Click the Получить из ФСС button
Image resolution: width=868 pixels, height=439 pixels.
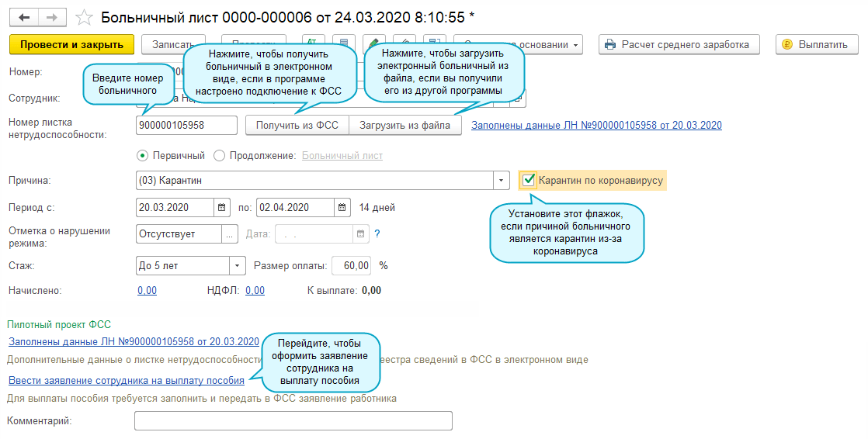coord(297,126)
